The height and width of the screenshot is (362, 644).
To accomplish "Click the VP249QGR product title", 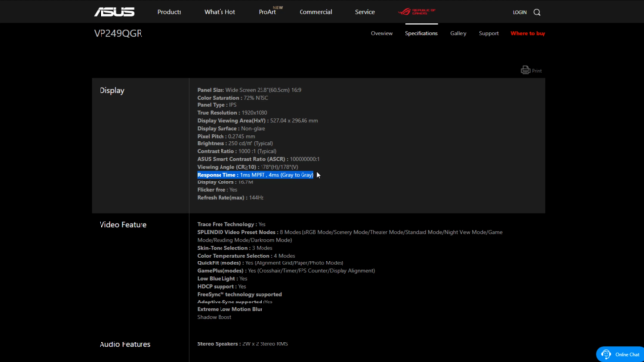I will pyautogui.click(x=118, y=33).
